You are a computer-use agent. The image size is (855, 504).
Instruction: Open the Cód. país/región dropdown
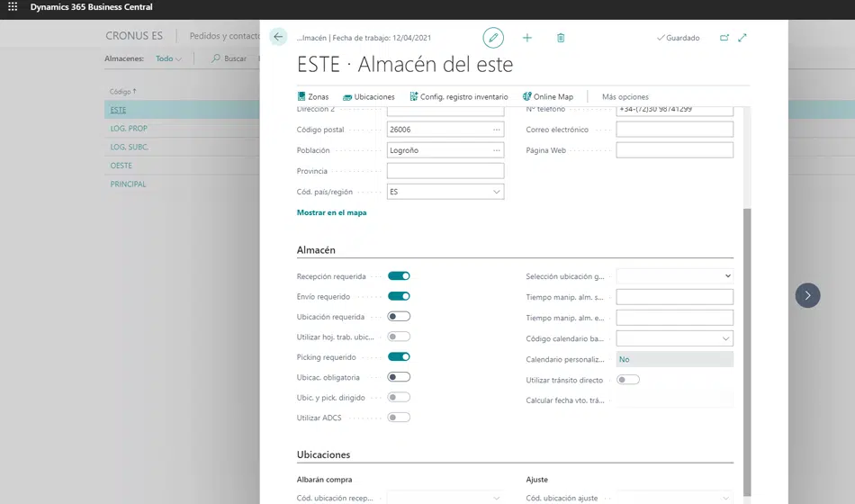click(x=497, y=192)
